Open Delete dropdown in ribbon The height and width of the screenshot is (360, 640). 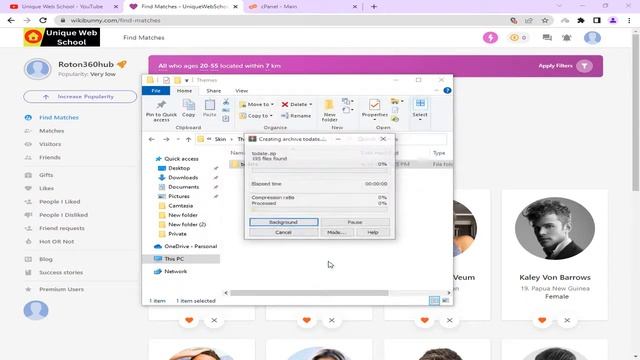(297, 104)
